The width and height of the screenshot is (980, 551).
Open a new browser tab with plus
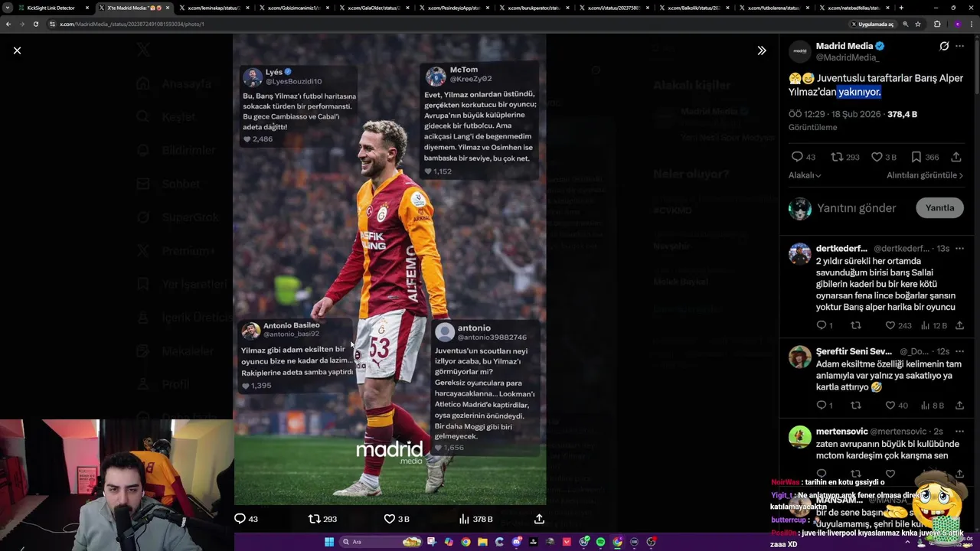click(900, 8)
